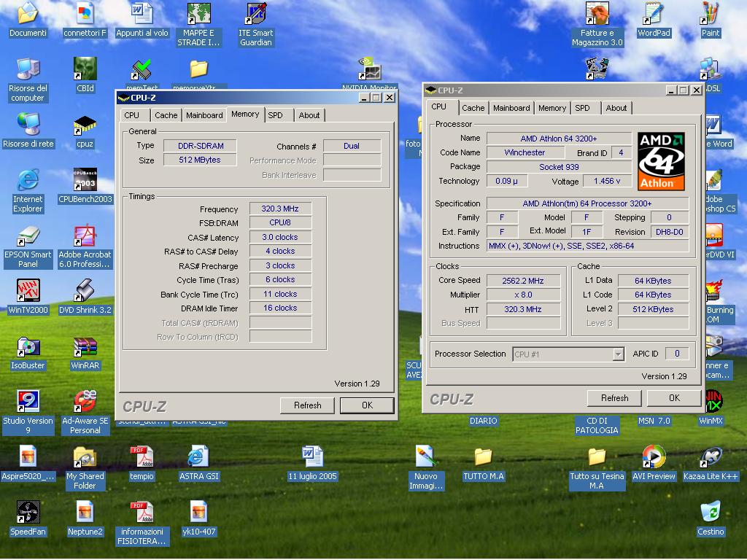
Task: Launch ITE Smart Guardian
Action: tap(256, 13)
